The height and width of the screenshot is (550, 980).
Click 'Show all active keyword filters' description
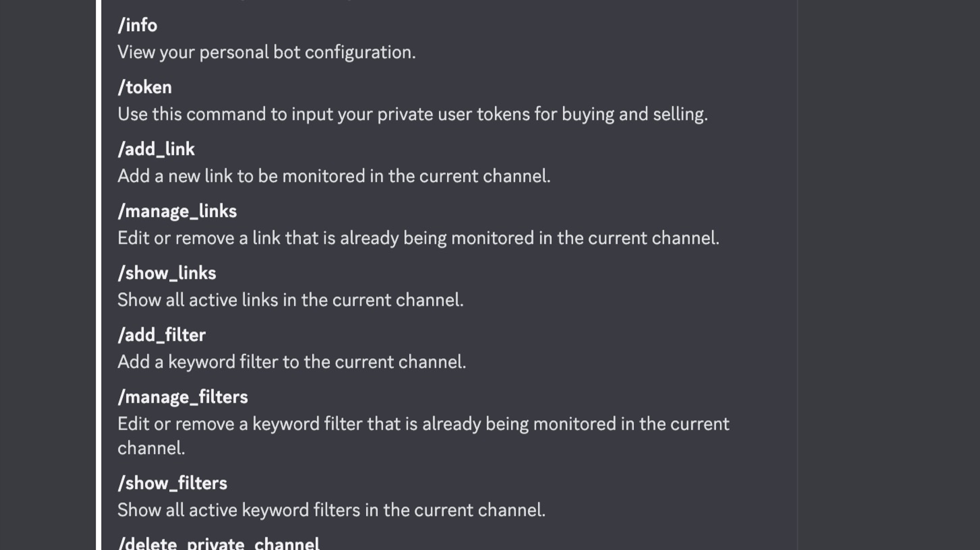(x=332, y=510)
